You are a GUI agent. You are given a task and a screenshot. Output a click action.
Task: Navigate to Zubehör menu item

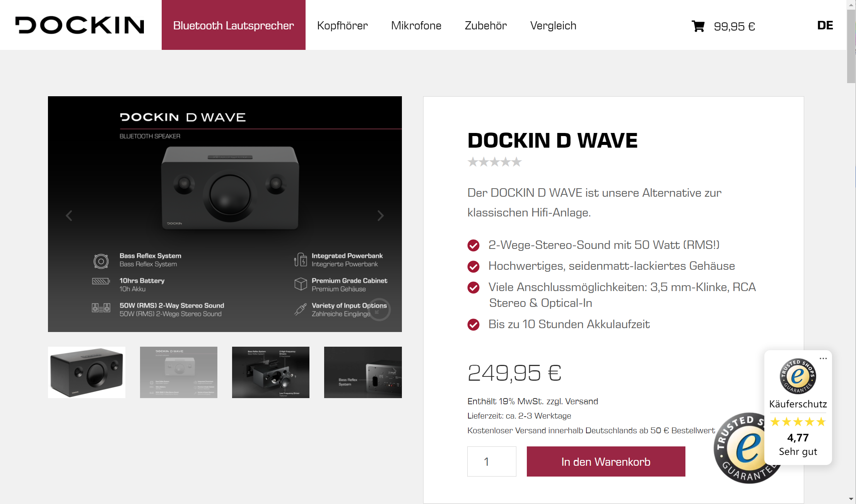tap(485, 26)
